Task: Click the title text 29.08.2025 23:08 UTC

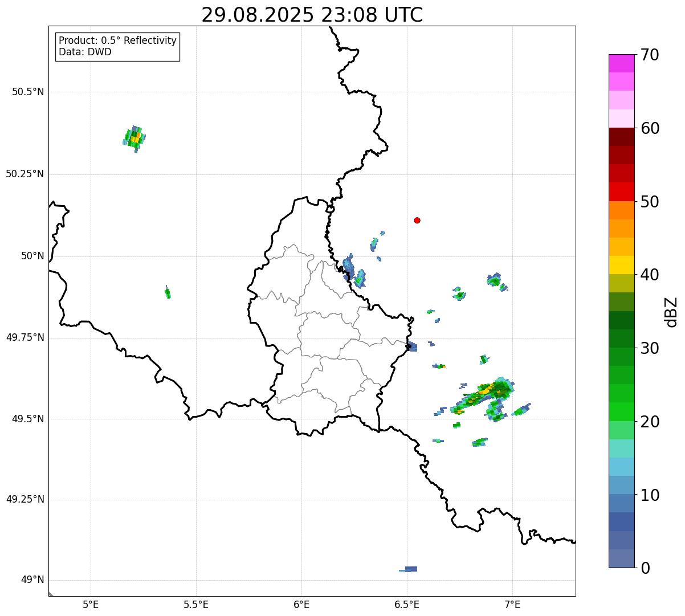Action: point(312,15)
